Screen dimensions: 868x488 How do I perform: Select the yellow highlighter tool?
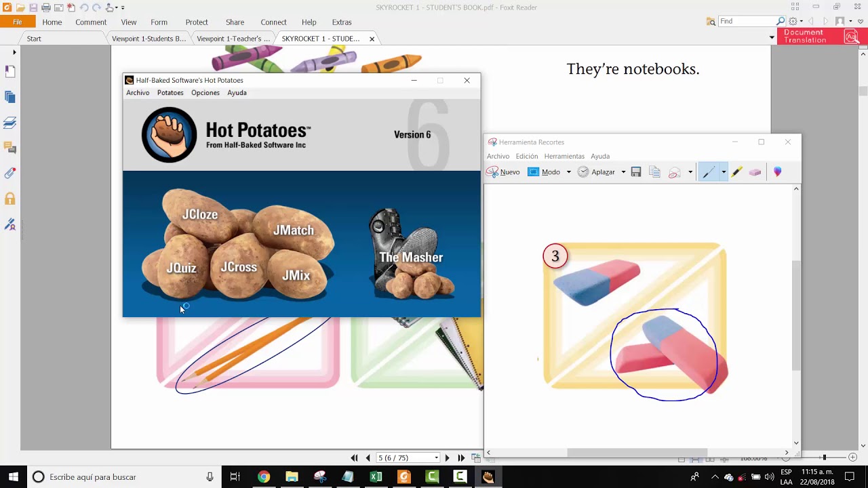[736, 172]
